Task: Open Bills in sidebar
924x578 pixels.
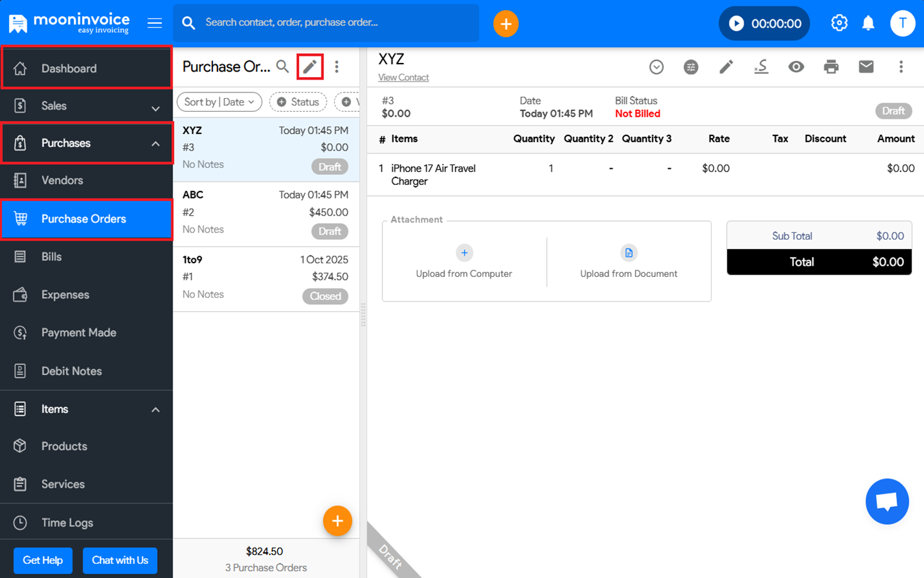Action: 51,257
